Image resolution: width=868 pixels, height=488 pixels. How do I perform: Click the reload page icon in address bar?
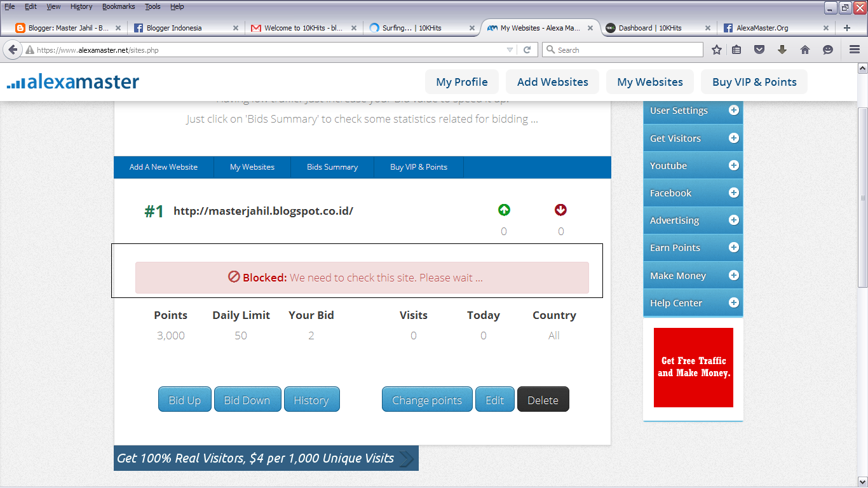527,50
